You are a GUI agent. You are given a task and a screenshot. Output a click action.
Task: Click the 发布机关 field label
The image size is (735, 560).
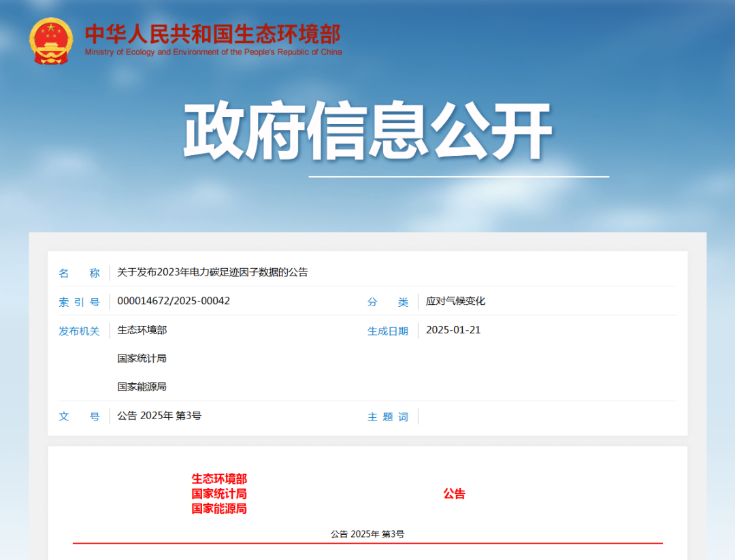point(79,331)
